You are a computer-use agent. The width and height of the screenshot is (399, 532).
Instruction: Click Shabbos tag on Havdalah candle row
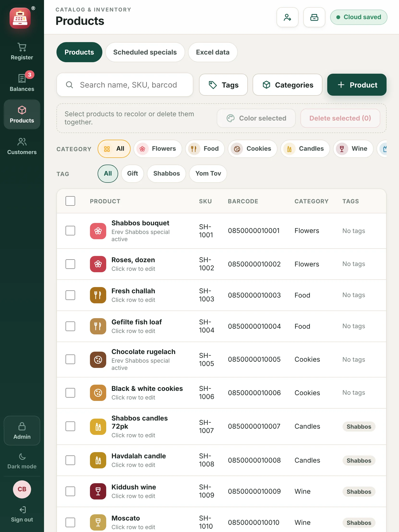click(x=359, y=460)
